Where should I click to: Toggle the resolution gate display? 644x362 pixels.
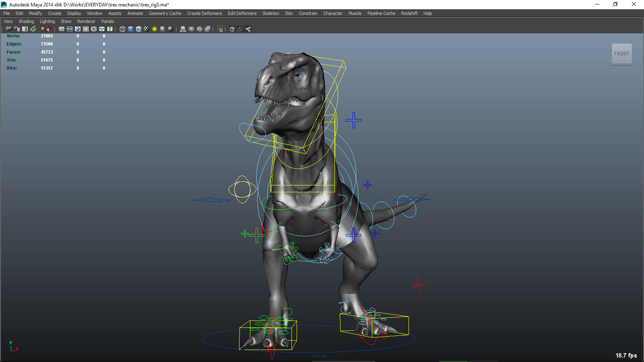pyautogui.click(x=77, y=29)
